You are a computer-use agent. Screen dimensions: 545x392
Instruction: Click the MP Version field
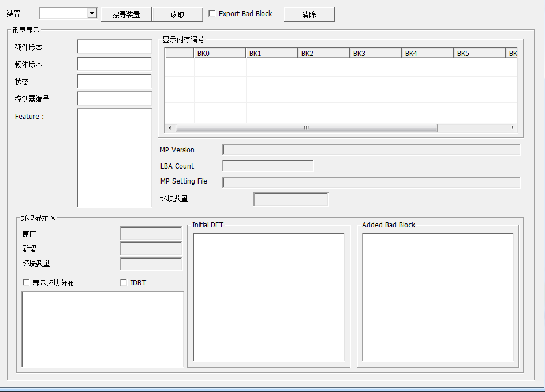point(371,150)
